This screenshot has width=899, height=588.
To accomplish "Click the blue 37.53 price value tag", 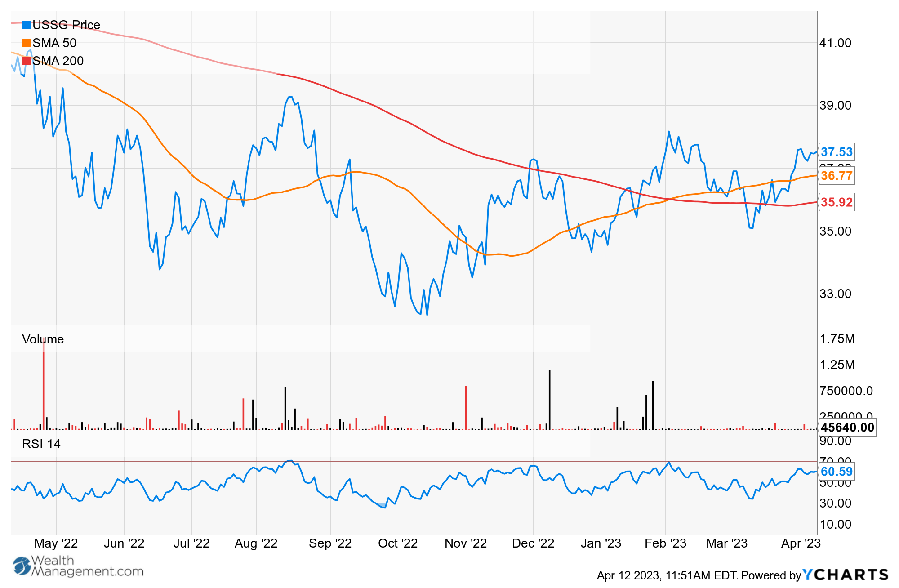I will (x=836, y=152).
